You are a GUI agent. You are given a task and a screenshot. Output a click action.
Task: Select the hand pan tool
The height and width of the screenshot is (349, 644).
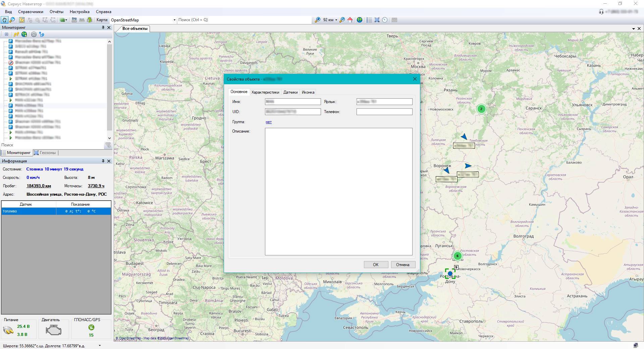pyautogui.click(x=4, y=20)
